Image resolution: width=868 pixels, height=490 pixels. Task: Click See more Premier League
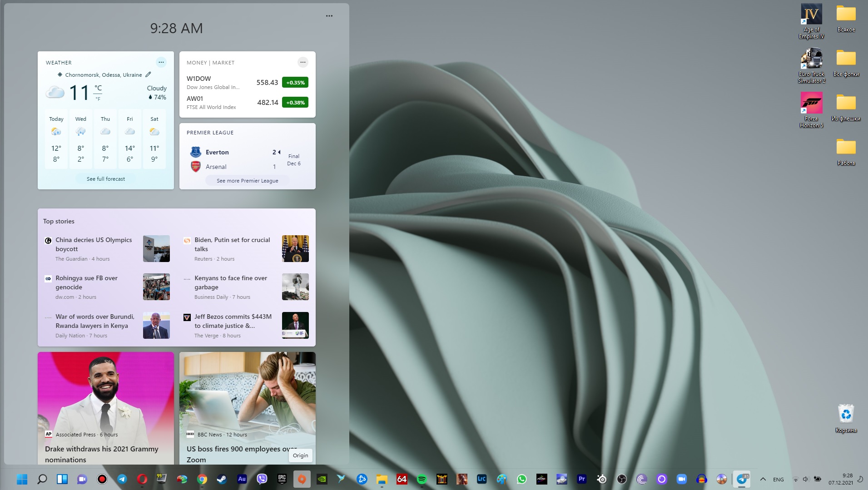point(248,180)
